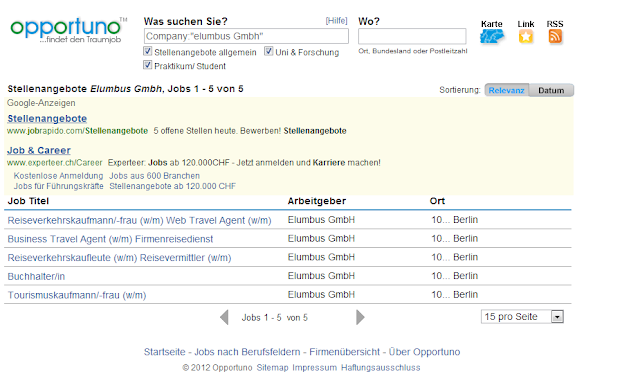The height and width of the screenshot is (383, 640).
Task: Toggle the Praktikum/Student checkbox
Action: pyautogui.click(x=147, y=65)
